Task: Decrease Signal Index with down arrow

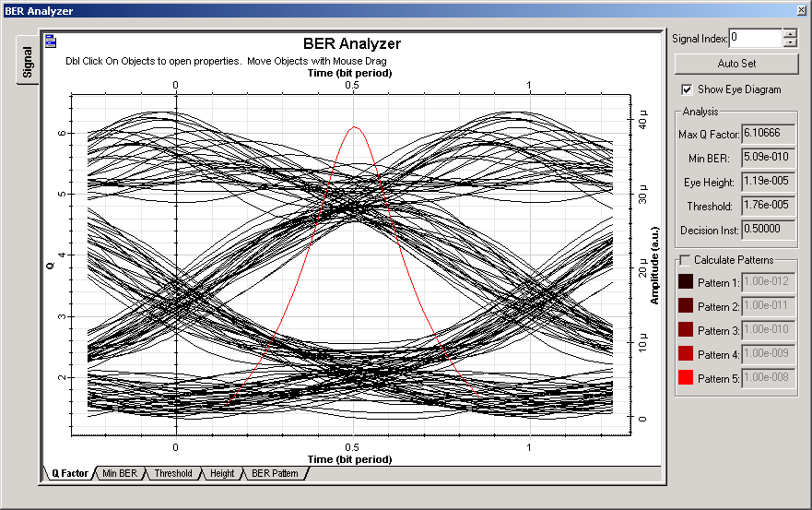Action: click(790, 42)
